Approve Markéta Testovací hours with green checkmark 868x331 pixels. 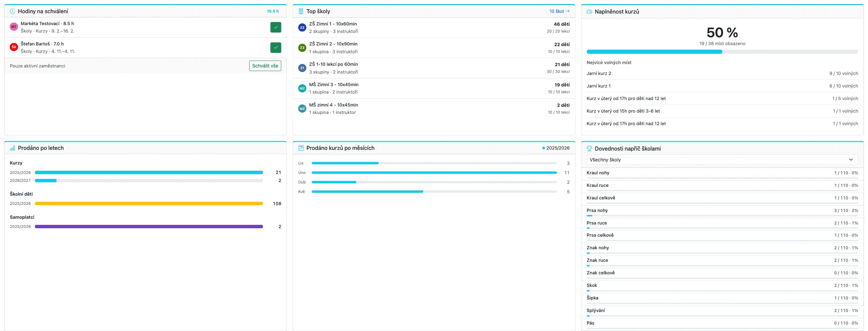[x=276, y=27]
